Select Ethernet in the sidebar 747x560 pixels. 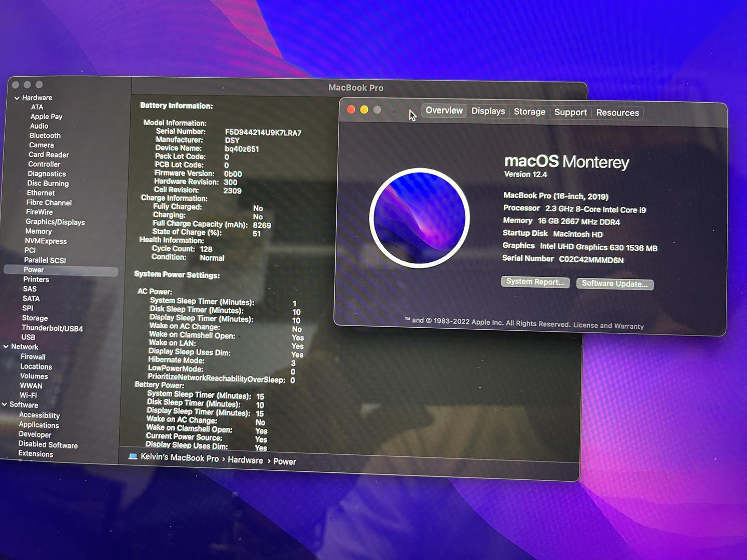click(x=40, y=193)
